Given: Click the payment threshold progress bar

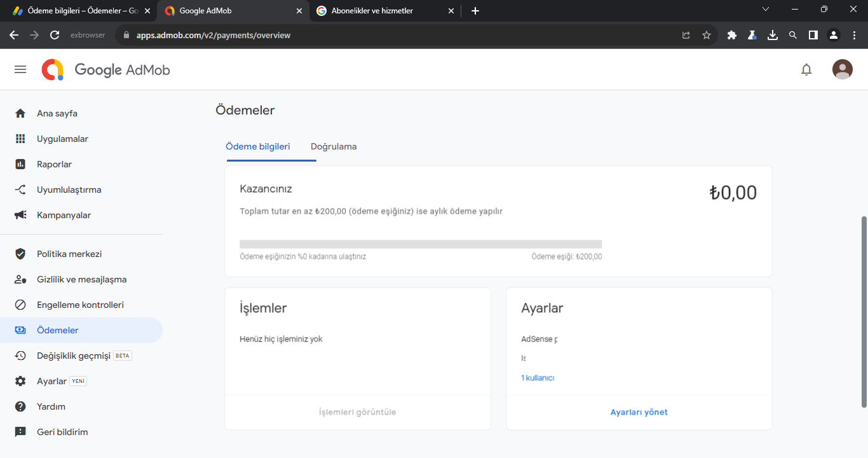Looking at the screenshot, I should pyautogui.click(x=421, y=244).
